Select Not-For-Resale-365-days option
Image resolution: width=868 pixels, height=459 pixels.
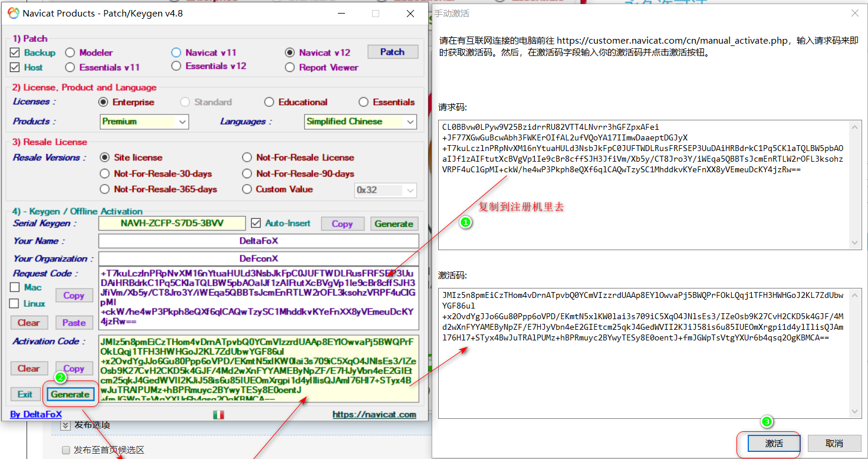click(x=104, y=189)
